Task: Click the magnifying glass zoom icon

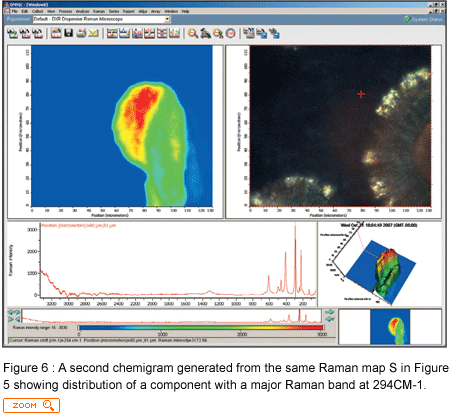Action: pos(193,33)
